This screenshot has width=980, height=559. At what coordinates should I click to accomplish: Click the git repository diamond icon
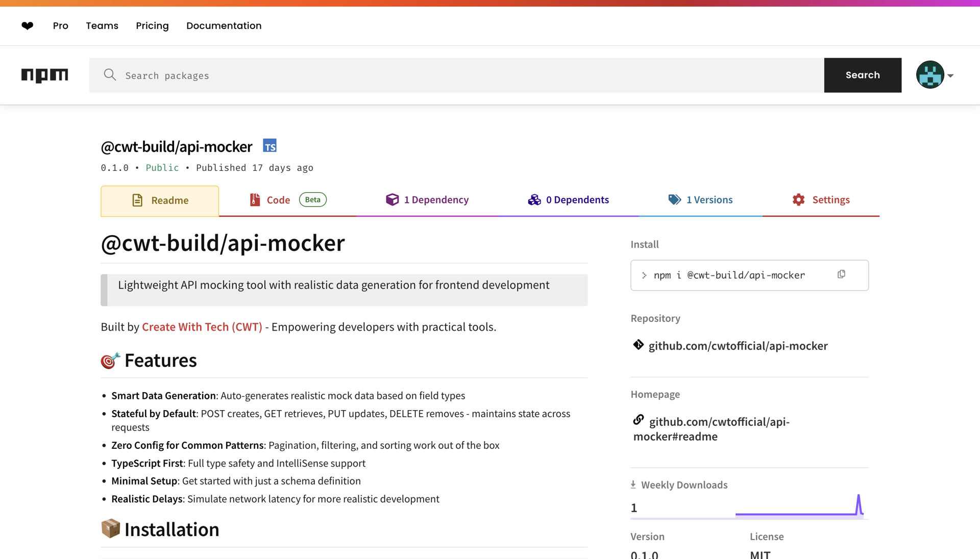(638, 345)
